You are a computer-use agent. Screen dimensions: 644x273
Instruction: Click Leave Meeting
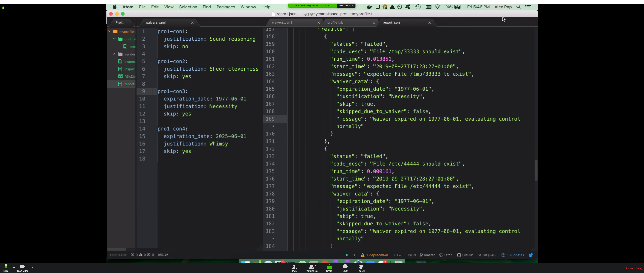click(x=634, y=269)
